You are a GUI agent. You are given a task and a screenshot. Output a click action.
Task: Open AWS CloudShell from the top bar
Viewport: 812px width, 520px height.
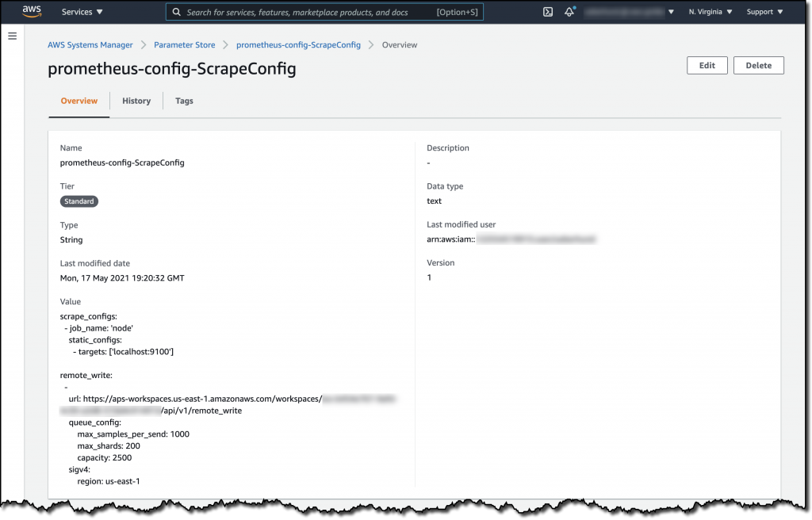(x=548, y=12)
